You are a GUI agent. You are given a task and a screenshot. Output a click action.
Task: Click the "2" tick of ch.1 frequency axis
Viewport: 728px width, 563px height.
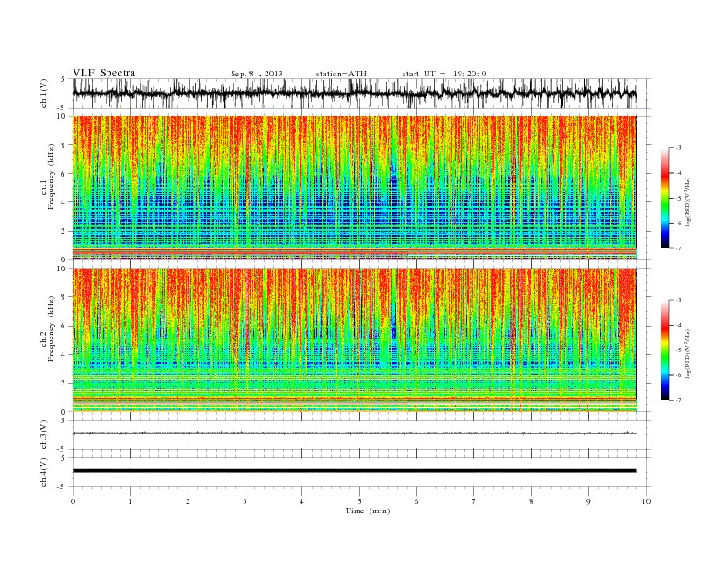coord(64,231)
